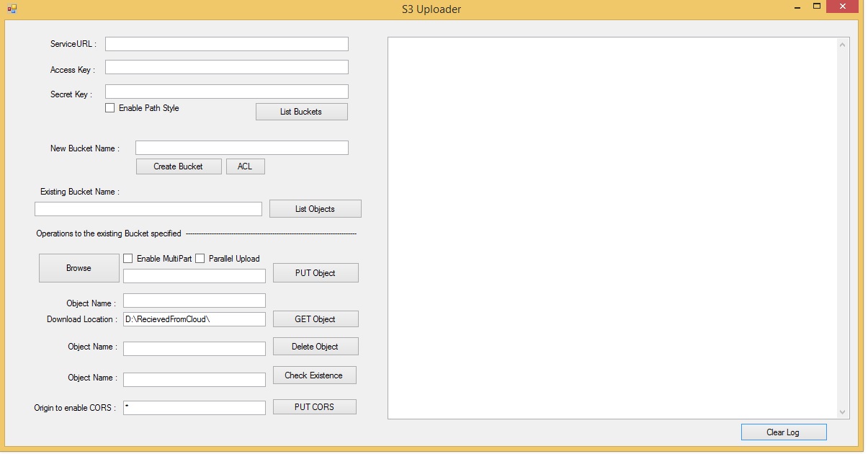Focus the Object Name field above Download Location
Image resolution: width=868 pixels, height=454 pixels.
(194, 301)
